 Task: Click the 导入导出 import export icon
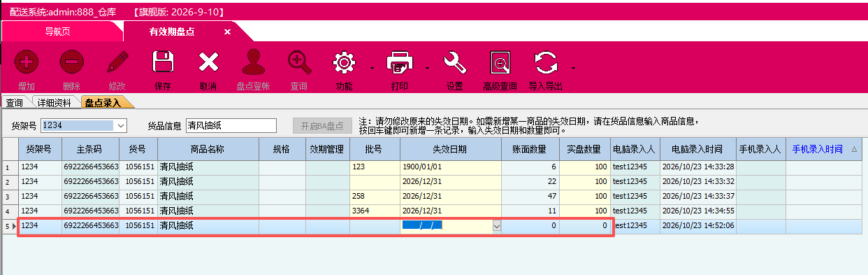click(x=546, y=62)
